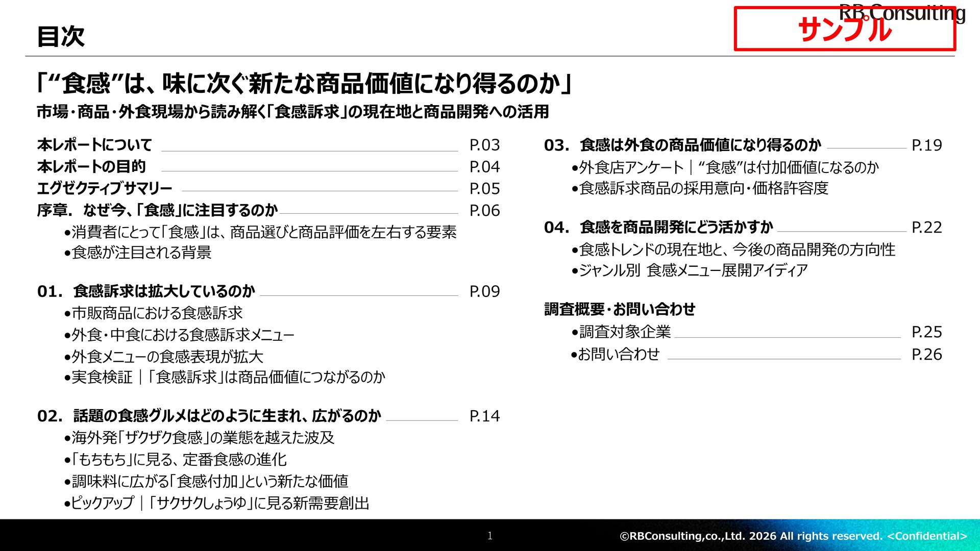Select chapter 02. 話題の食感グルメはどのように生まれ、広がるのか
This screenshot has height=551, width=980.
point(209,416)
